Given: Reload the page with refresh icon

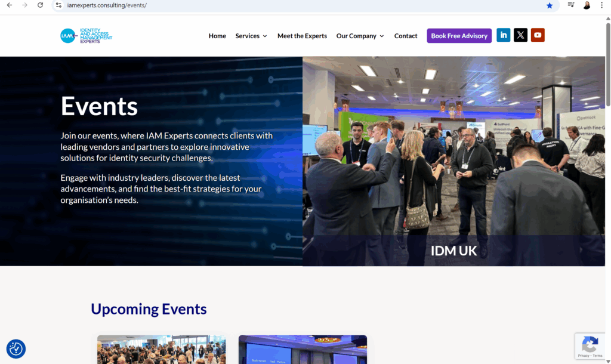Looking at the screenshot, I should [x=40, y=5].
